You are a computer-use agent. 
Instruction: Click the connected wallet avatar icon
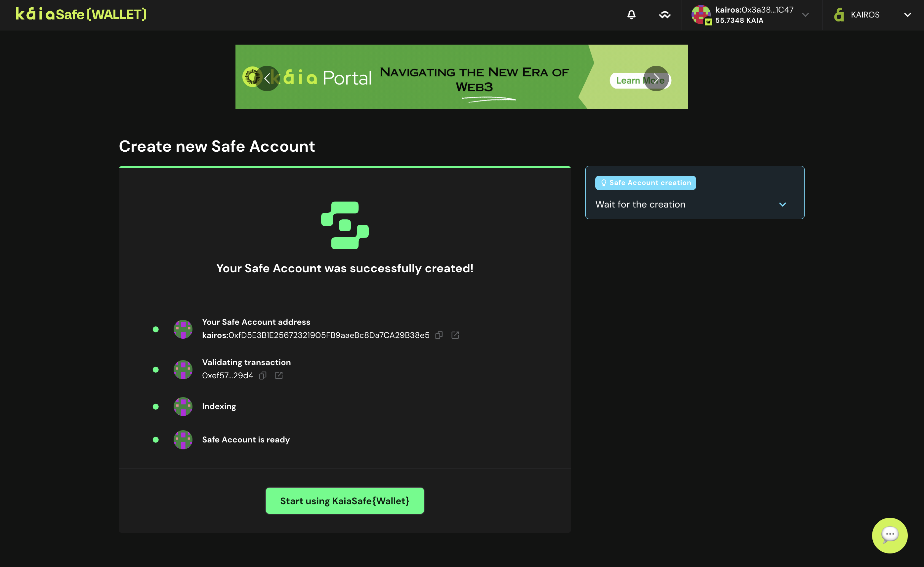click(x=701, y=15)
